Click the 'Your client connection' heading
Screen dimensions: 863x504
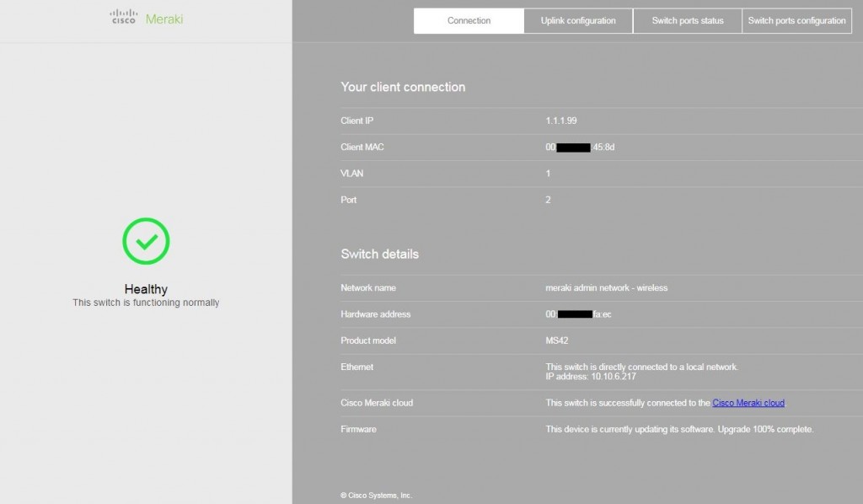(x=403, y=87)
